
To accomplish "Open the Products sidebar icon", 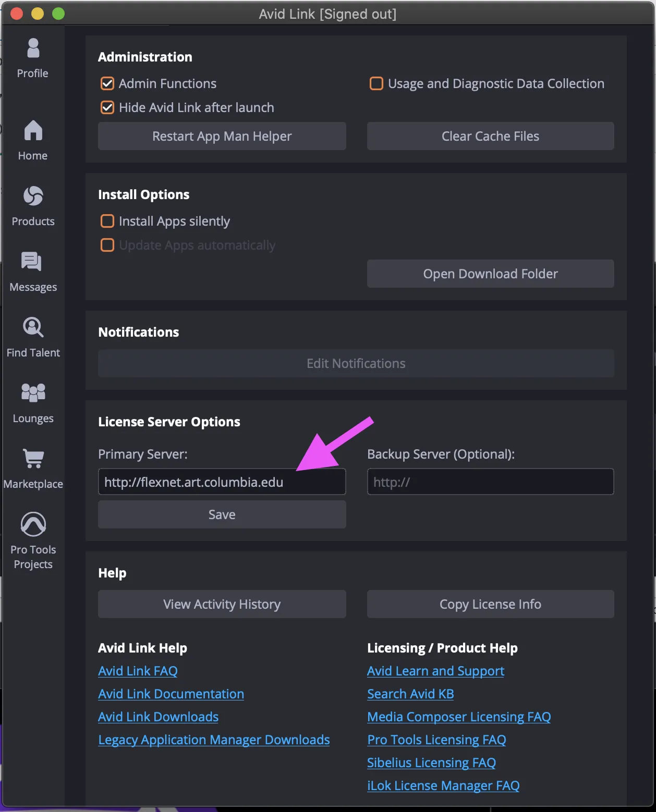I will [x=33, y=206].
